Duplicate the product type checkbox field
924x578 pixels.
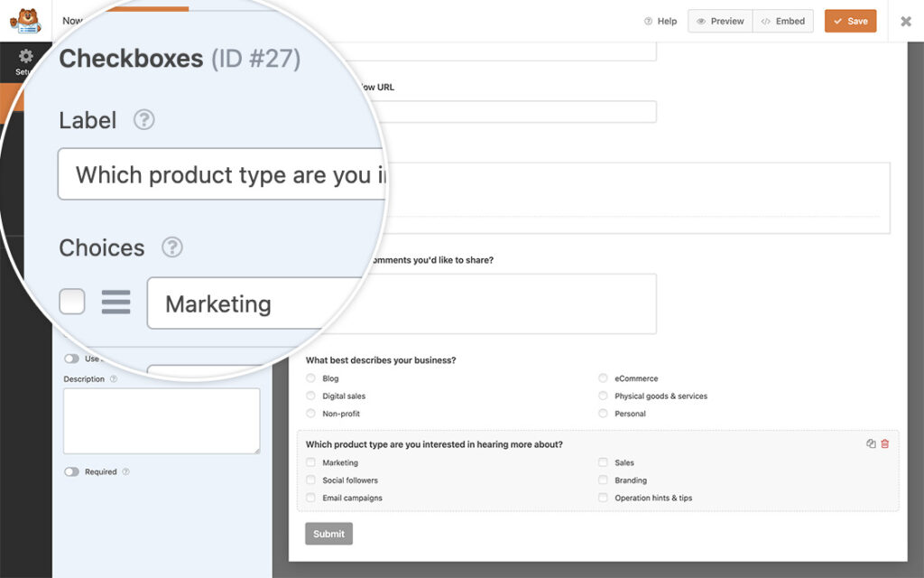click(x=871, y=444)
